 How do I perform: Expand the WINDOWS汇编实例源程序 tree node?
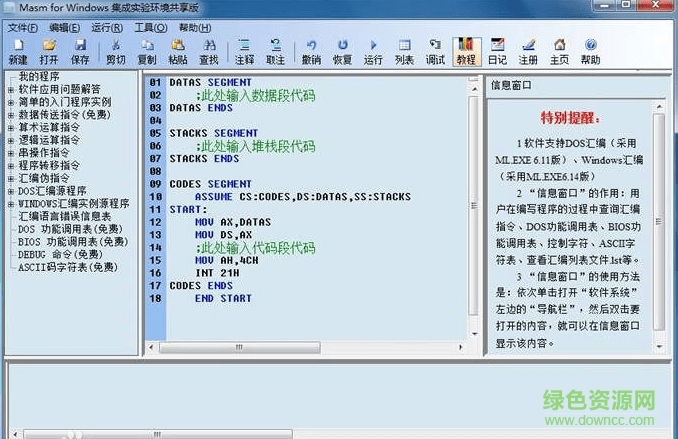click(x=11, y=204)
